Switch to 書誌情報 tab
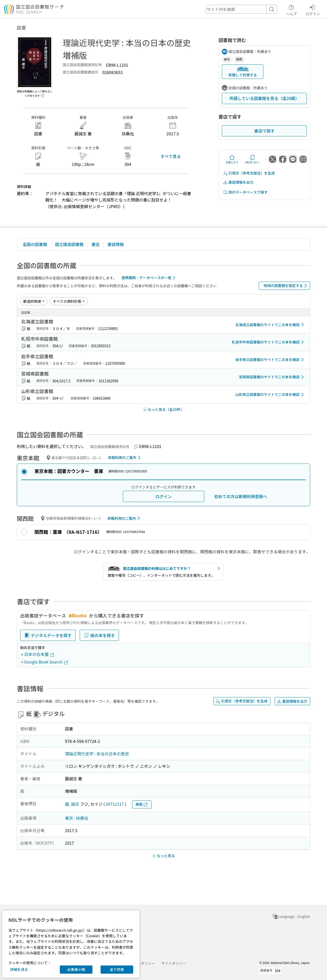This screenshot has height=980, width=327. 115,245
